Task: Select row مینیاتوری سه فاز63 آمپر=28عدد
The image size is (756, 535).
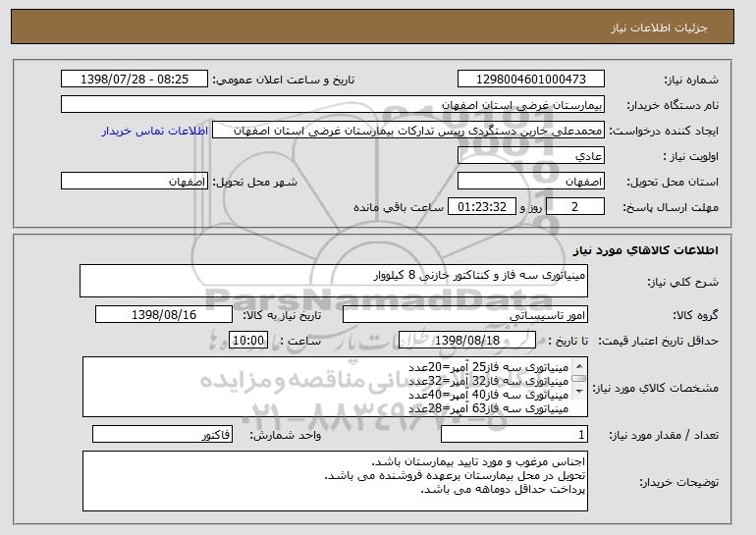Action: (488, 408)
